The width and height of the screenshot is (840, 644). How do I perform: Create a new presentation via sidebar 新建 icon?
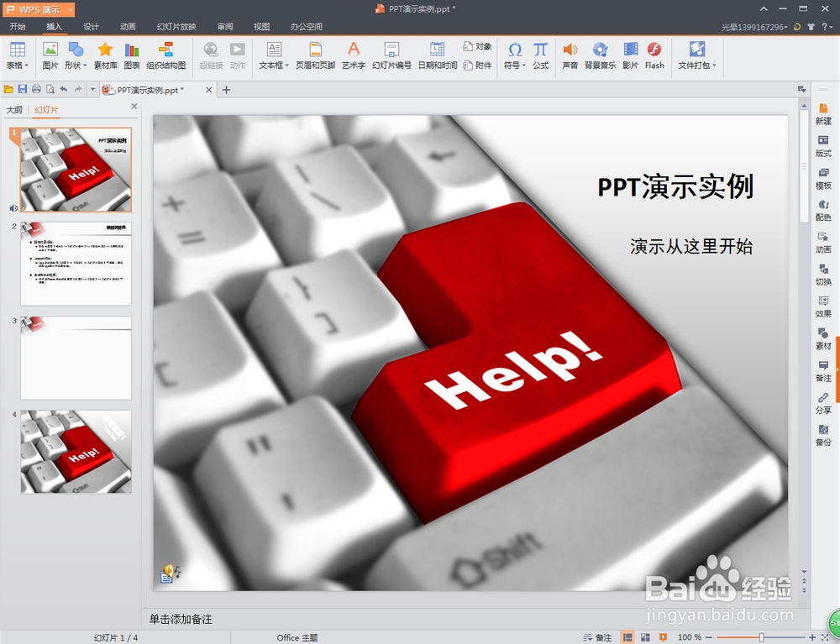(x=822, y=113)
